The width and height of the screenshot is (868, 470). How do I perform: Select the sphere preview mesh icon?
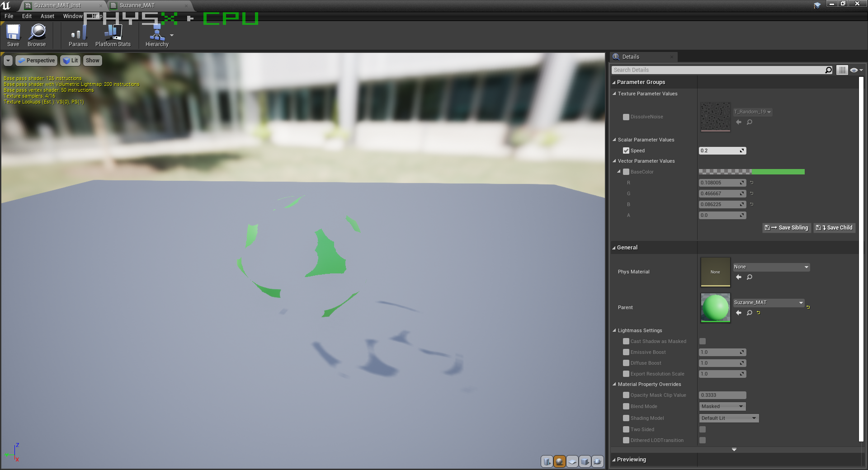[560, 461]
